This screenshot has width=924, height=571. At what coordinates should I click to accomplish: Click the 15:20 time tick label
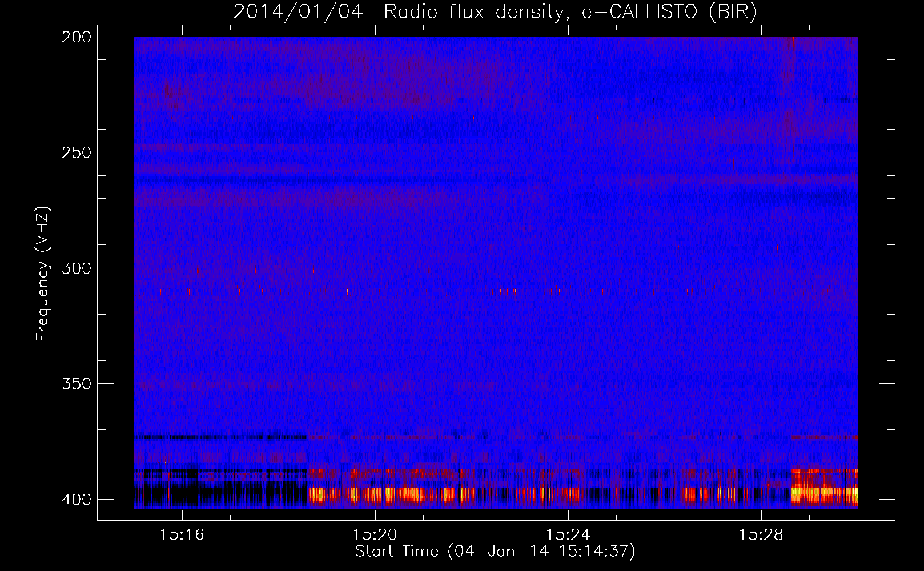tap(375, 535)
